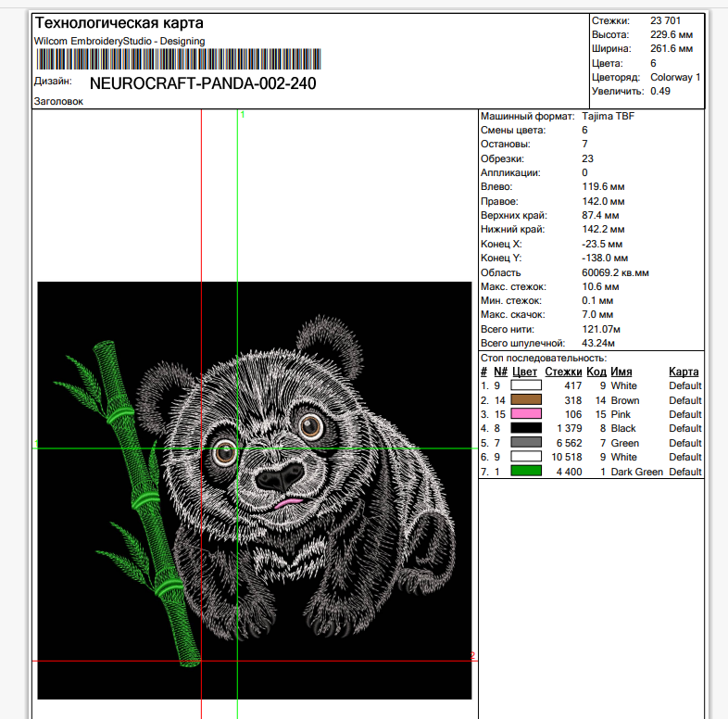Click the Colorway 1 value

tap(675, 77)
